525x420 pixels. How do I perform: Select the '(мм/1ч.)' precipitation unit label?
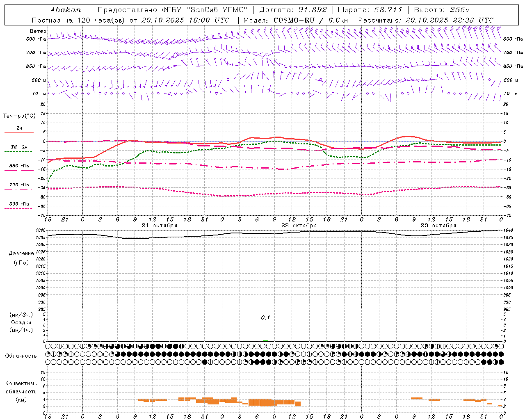[x=21, y=330]
